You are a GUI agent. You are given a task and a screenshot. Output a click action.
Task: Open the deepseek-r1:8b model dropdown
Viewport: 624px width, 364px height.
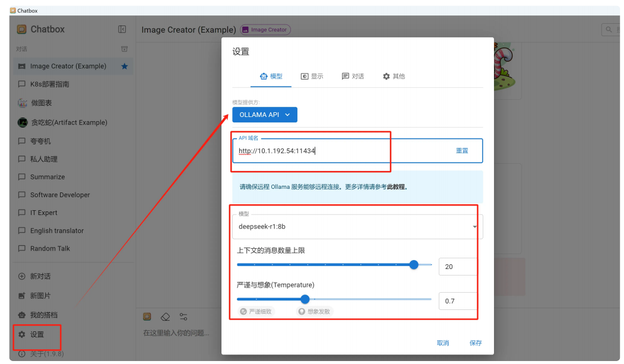pos(357,227)
